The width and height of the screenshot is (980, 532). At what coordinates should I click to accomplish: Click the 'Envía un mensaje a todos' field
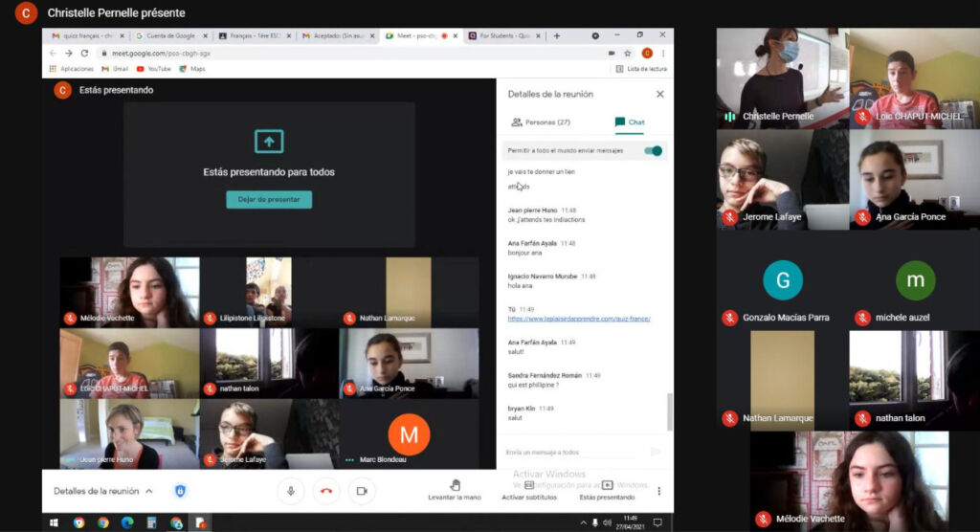tap(574, 452)
